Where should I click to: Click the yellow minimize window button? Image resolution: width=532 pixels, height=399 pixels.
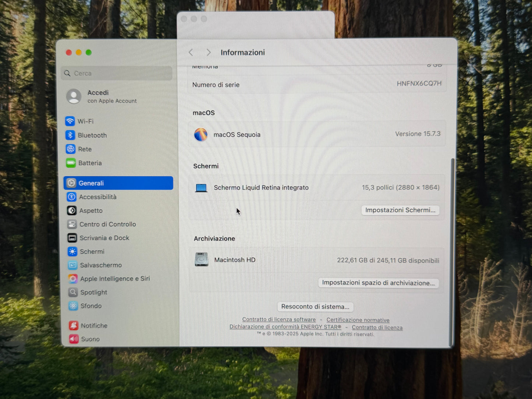(79, 53)
